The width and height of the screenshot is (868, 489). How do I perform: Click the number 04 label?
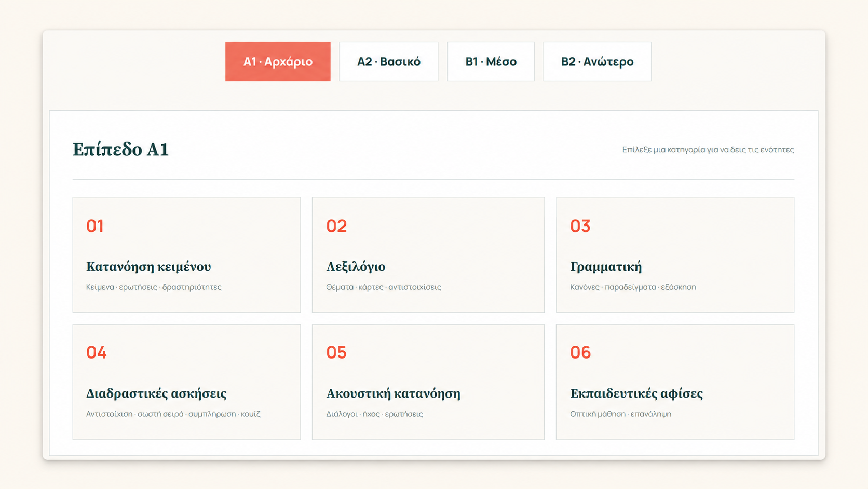click(x=97, y=352)
